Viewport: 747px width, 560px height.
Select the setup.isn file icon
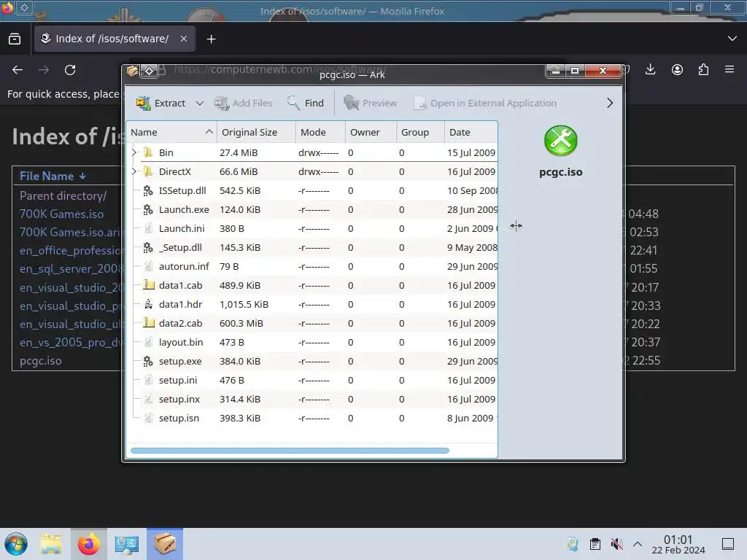coord(148,418)
